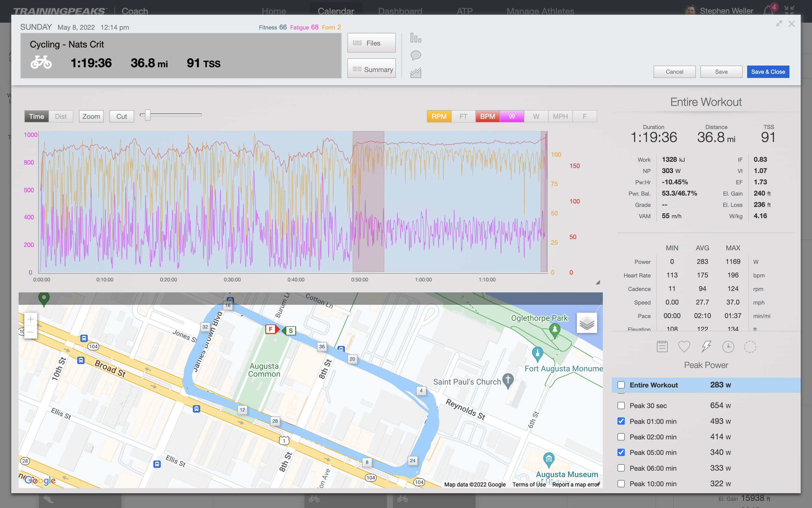Click the Files button

[371, 43]
